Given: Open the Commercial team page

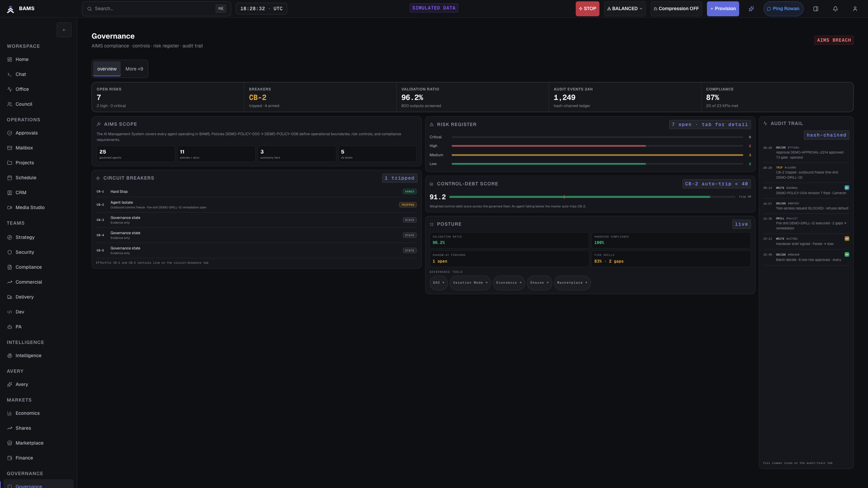Looking at the screenshot, I should [x=38, y=282].
